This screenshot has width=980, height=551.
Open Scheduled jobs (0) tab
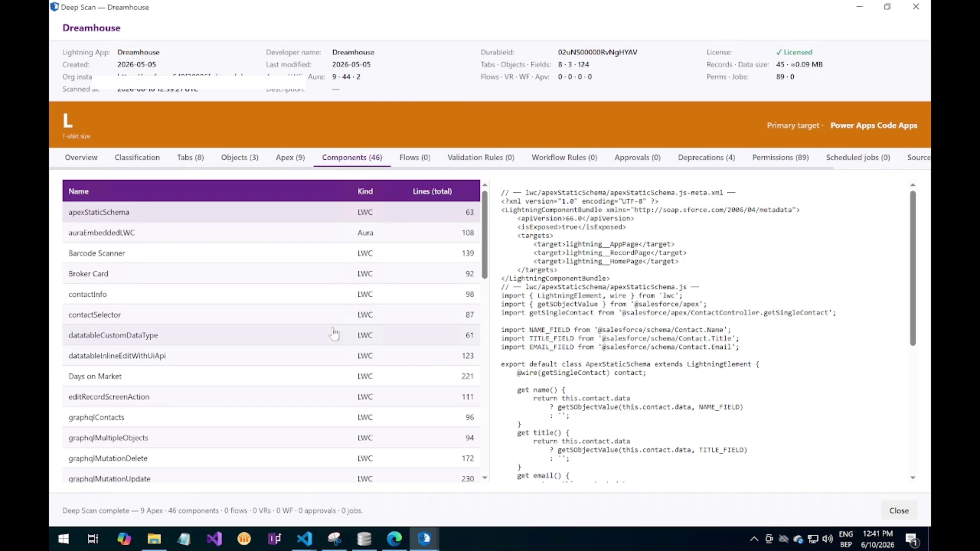pyautogui.click(x=858, y=157)
